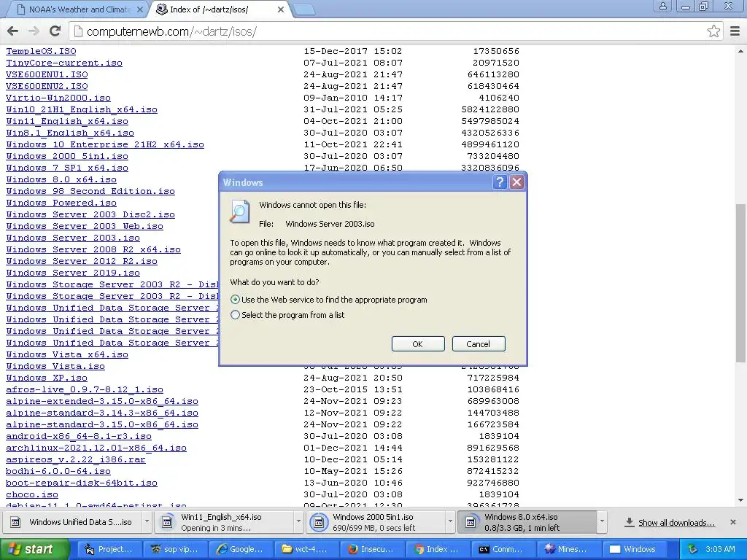The image size is (747, 560).
Task: Click the browser forward arrow
Action: (34, 31)
